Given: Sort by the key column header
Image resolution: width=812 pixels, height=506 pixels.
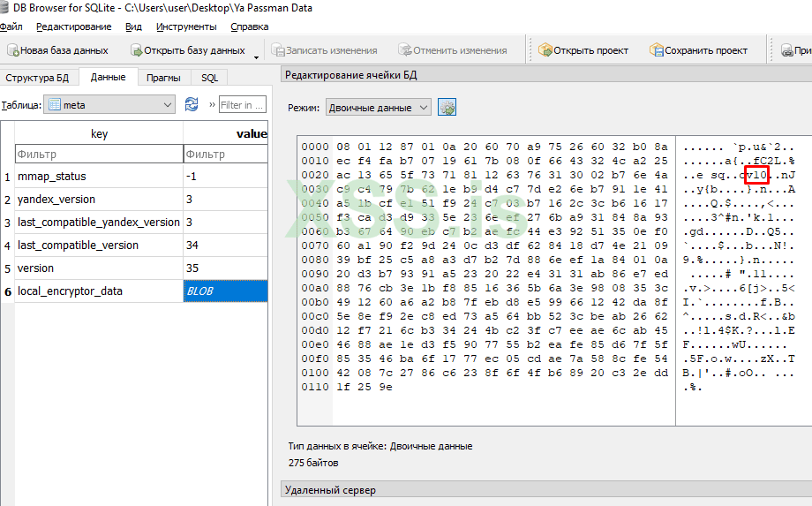Looking at the screenshot, I should coord(99,133).
